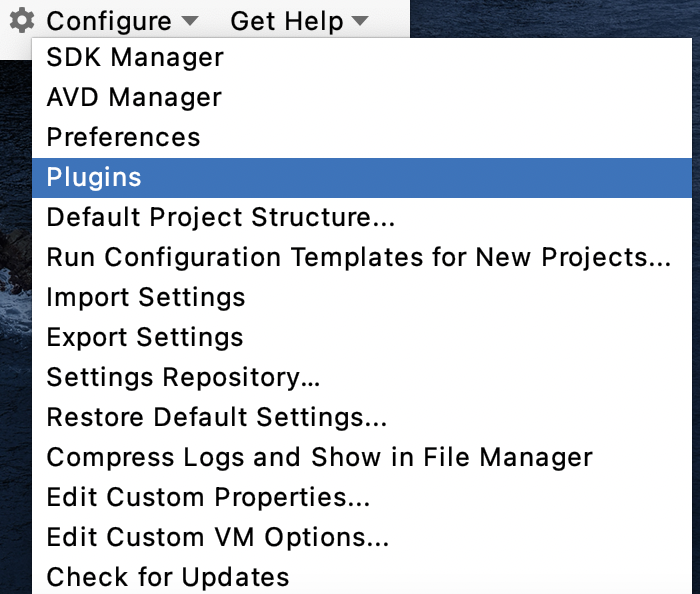Image resolution: width=700 pixels, height=594 pixels.
Task: Choose Restore Default Settings
Action: [362, 417]
